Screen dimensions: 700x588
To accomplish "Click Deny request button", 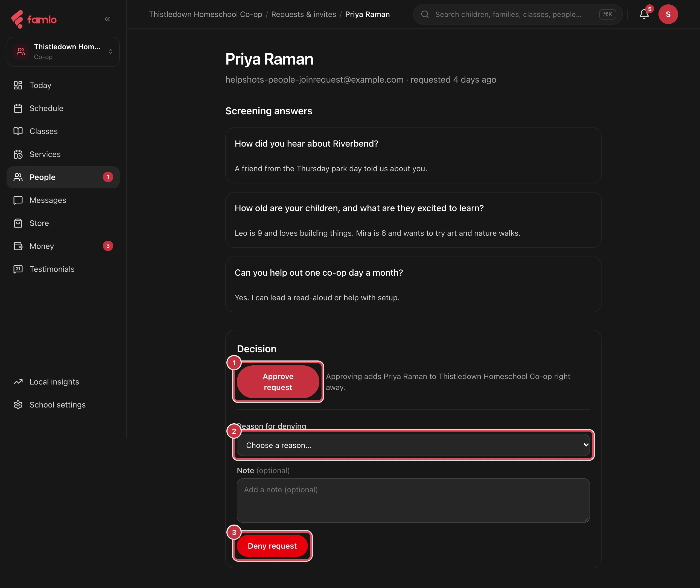I will [272, 546].
